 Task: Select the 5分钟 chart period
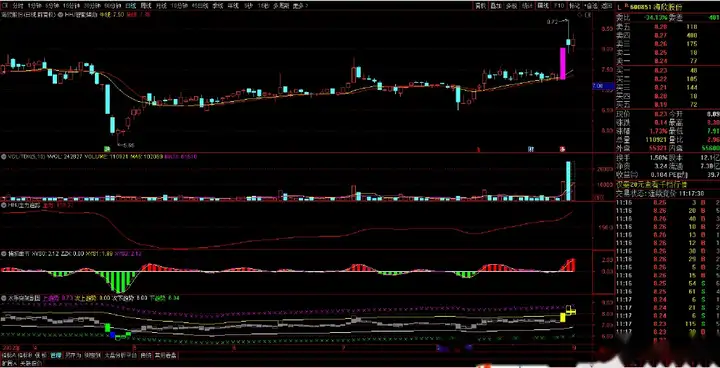pos(51,6)
